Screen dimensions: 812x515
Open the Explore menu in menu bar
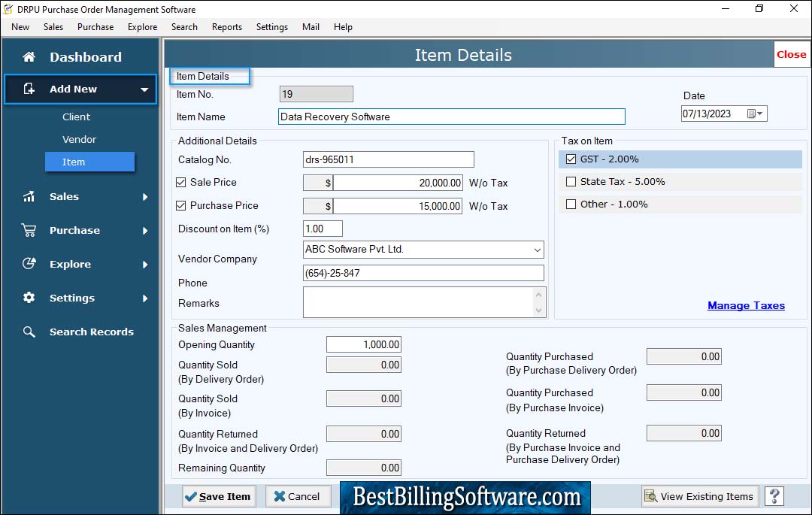tap(142, 27)
